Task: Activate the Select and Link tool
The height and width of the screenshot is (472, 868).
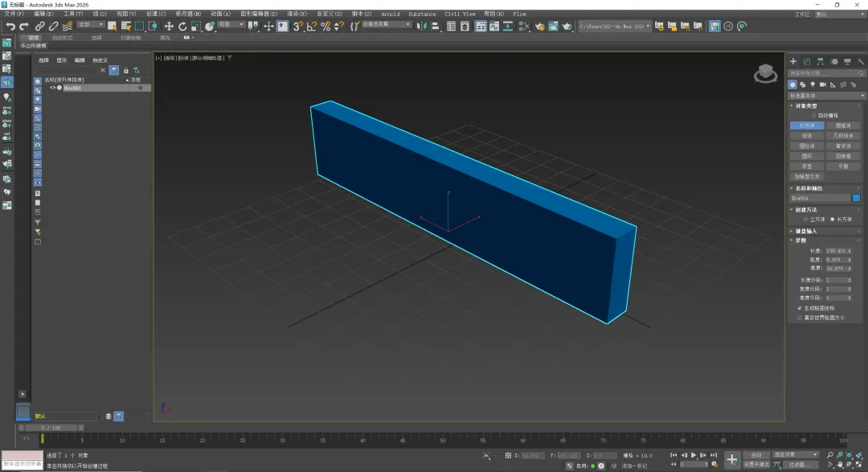Action: [x=40, y=26]
